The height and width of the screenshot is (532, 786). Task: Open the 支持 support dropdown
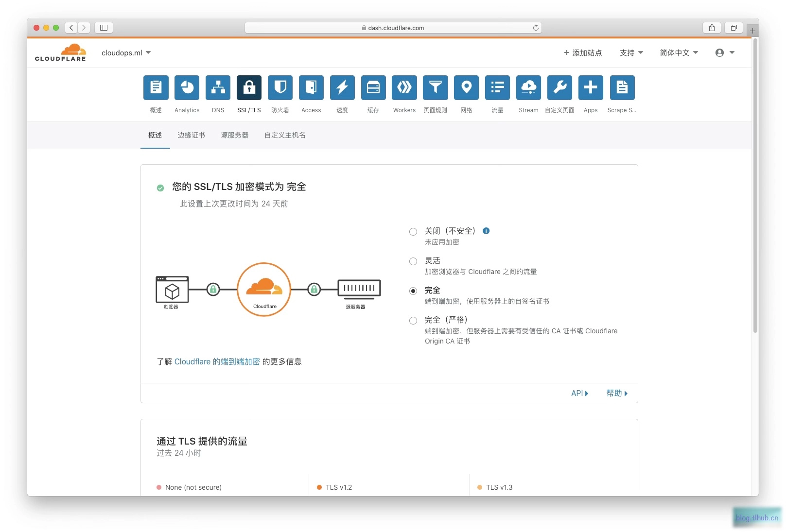click(x=631, y=52)
